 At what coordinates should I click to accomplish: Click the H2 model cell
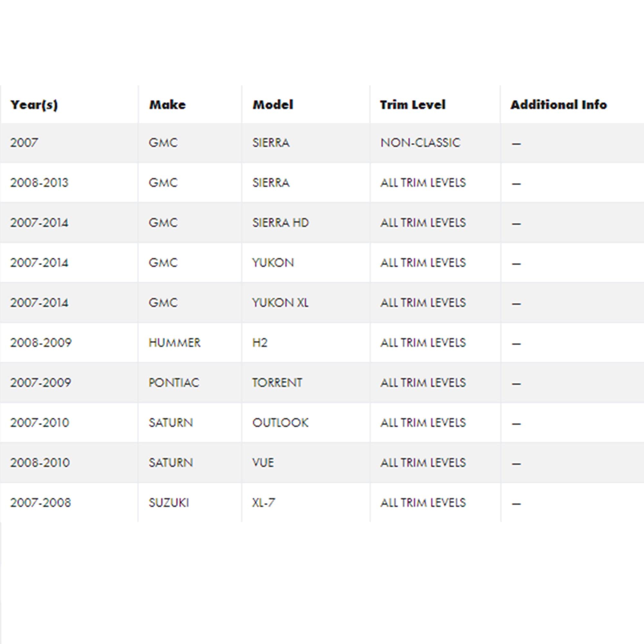(260, 343)
